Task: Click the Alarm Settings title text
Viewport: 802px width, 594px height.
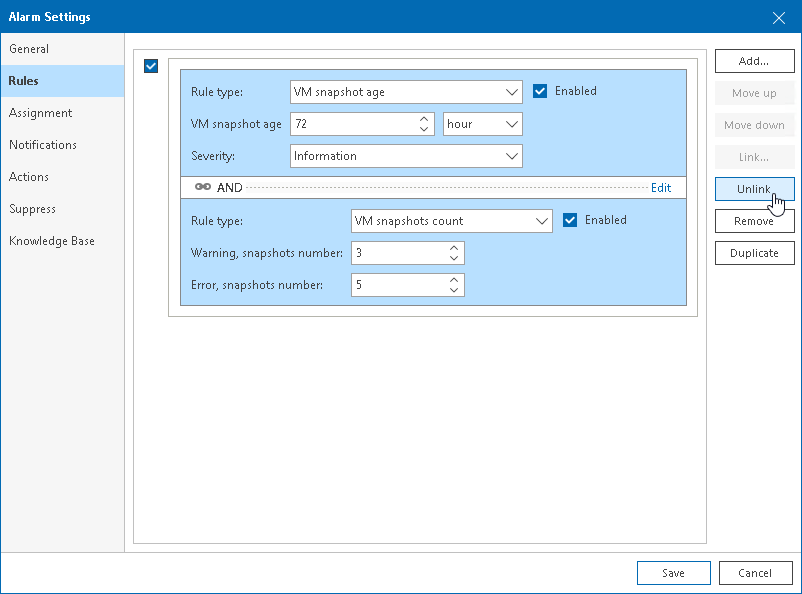Action: coord(50,17)
